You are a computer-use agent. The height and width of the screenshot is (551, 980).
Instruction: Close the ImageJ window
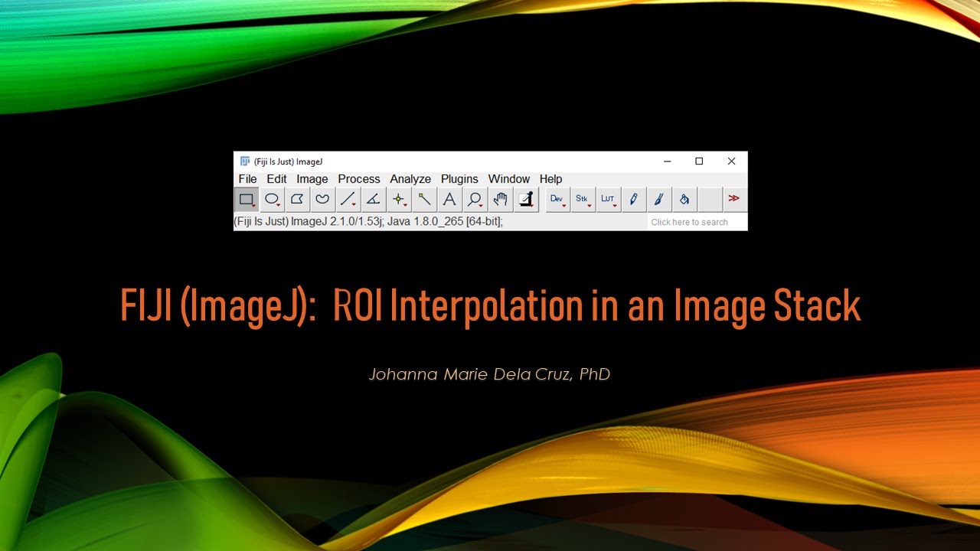pos(731,161)
